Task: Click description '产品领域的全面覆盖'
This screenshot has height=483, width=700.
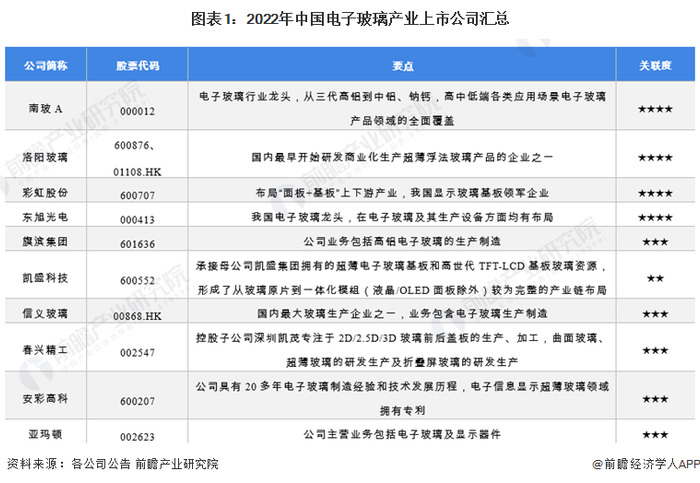Action: (402, 121)
